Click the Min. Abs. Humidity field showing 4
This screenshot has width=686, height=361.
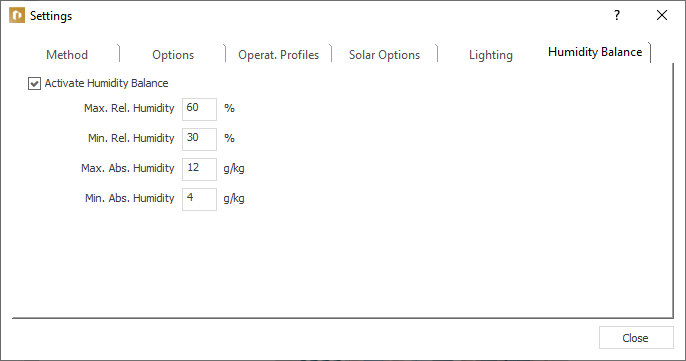199,199
